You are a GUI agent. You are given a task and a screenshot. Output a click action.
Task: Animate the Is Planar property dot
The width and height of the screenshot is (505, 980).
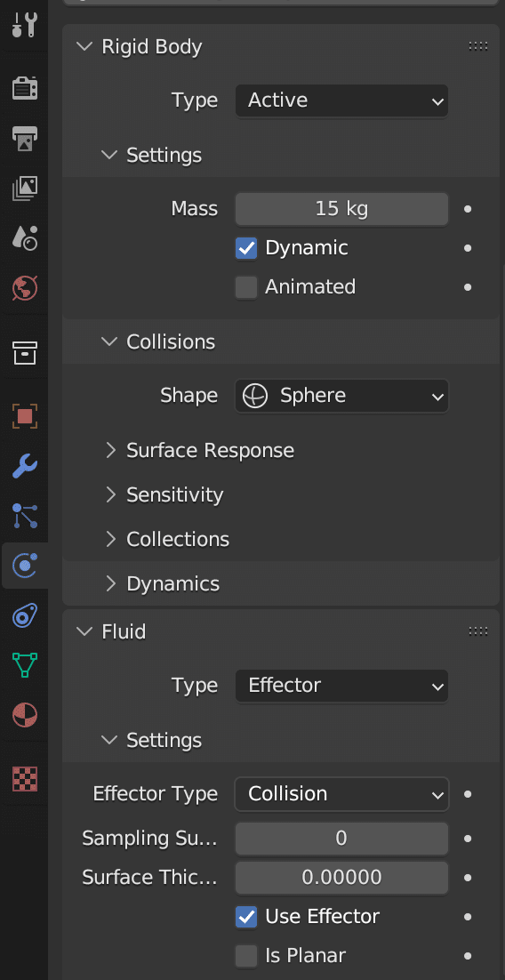point(468,956)
